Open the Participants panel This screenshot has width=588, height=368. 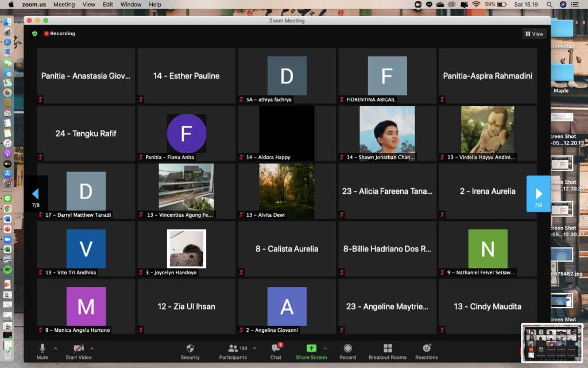tap(233, 348)
